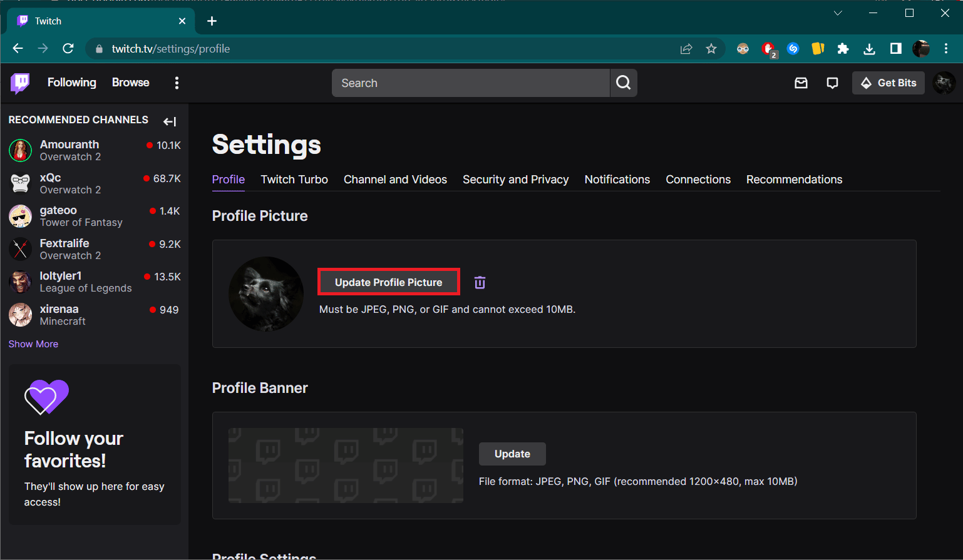Click the red ad blocker extension icon

coord(768,49)
